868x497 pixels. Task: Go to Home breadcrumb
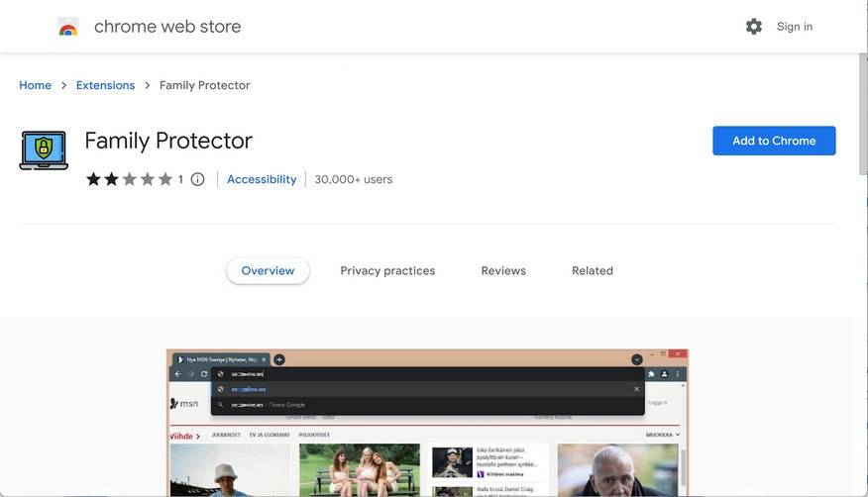coord(35,85)
